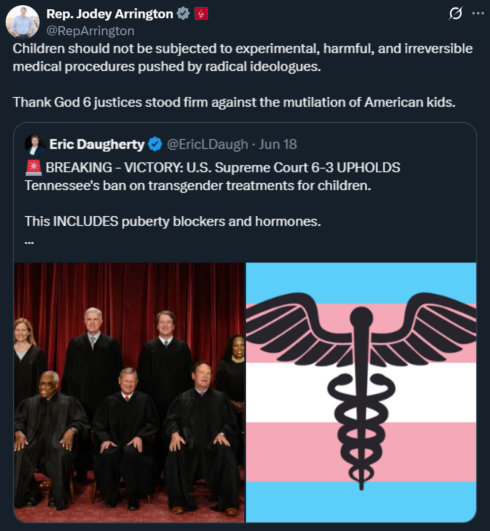Open Rep. Jodey Arrington's profile avatar
This screenshot has height=531, width=490.
pyautogui.click(x=23, y=22)
